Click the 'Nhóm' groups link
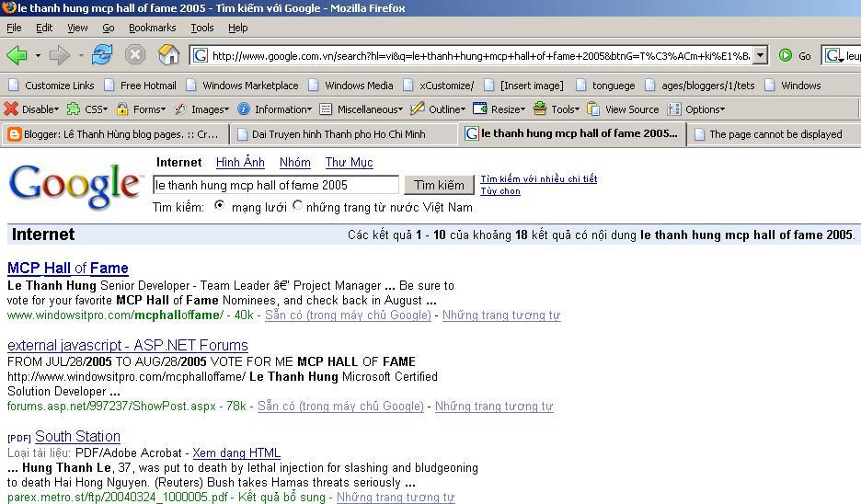This screenshot has width=861, height=504. 295,163
